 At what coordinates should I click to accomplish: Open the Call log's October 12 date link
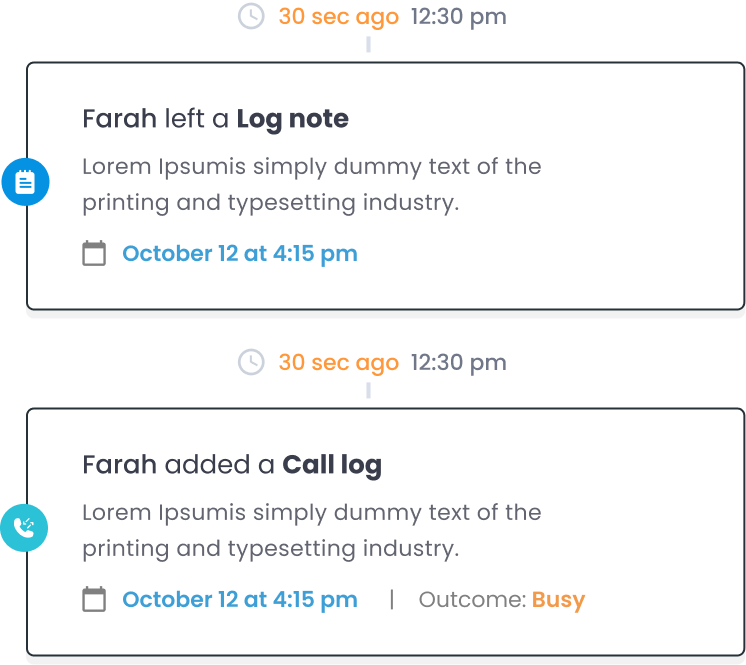(x=240, y=599)
